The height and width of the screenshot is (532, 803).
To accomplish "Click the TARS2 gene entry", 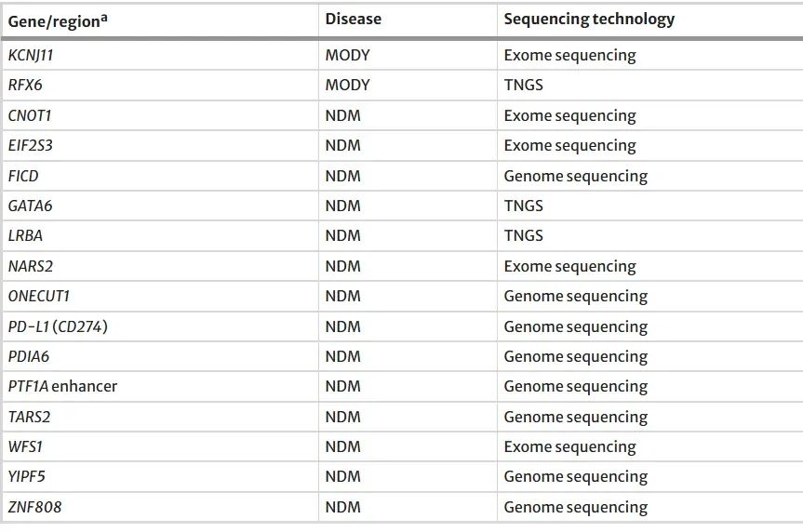I will (x=29, y=417).
